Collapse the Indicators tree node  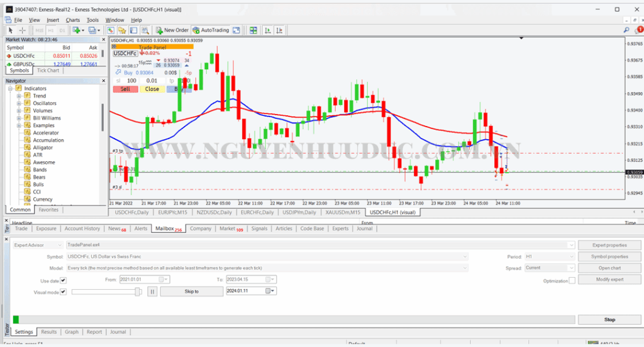(11, 88)
